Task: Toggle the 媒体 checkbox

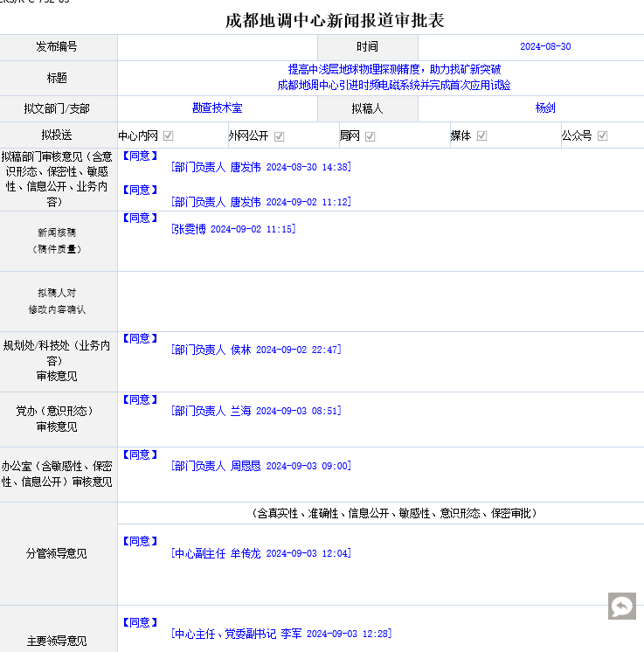Action: 481,135
